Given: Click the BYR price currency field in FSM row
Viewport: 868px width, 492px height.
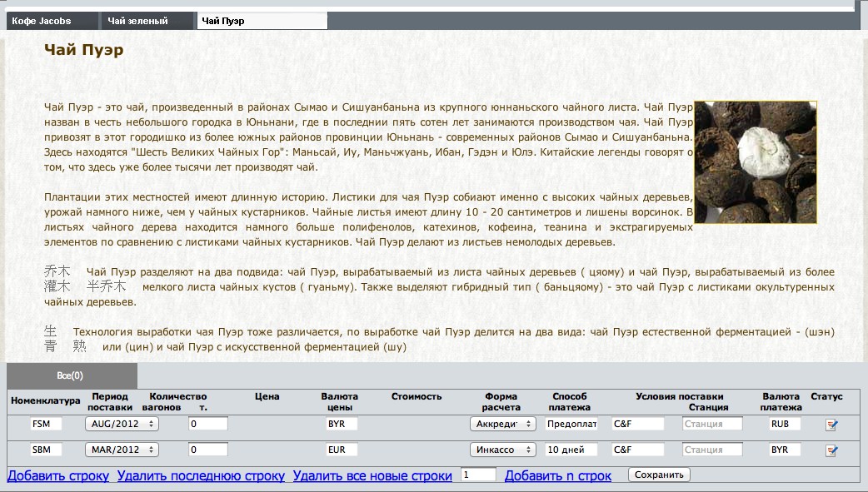Looking at the screenshot, I should [x=342, y=424].
